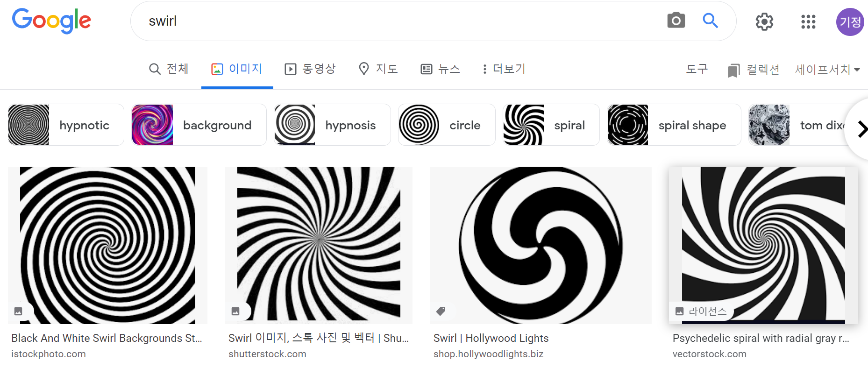Select the circle suggestion chip
Image resolution: width=868 pixels, height=368 pixels.
point(447,125)
